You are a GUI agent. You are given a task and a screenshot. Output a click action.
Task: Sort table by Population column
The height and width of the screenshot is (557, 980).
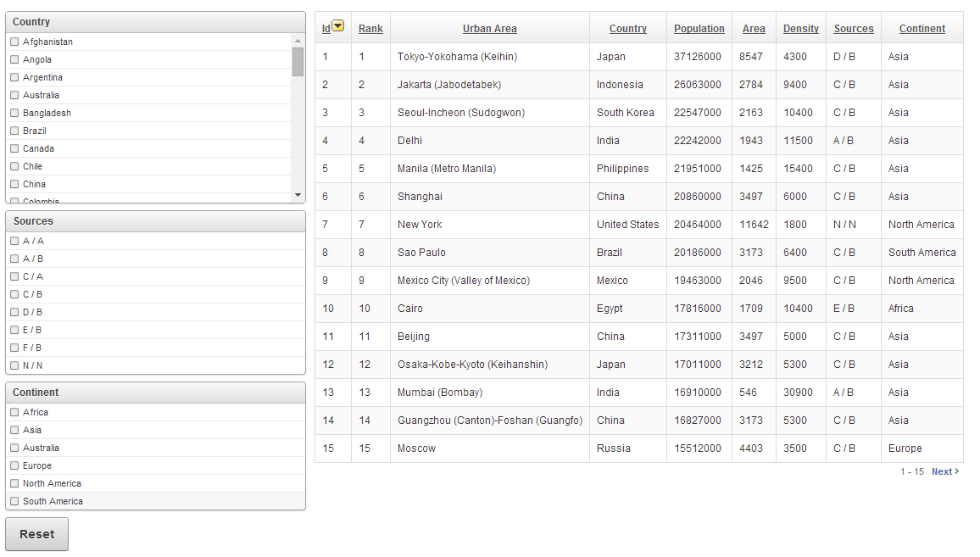click(x=699, y=29)
